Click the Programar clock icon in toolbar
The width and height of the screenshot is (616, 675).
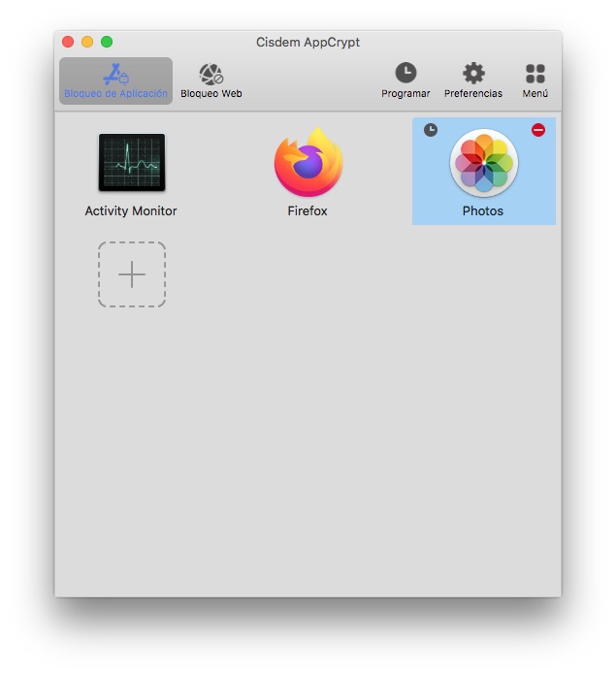point(405,73)
